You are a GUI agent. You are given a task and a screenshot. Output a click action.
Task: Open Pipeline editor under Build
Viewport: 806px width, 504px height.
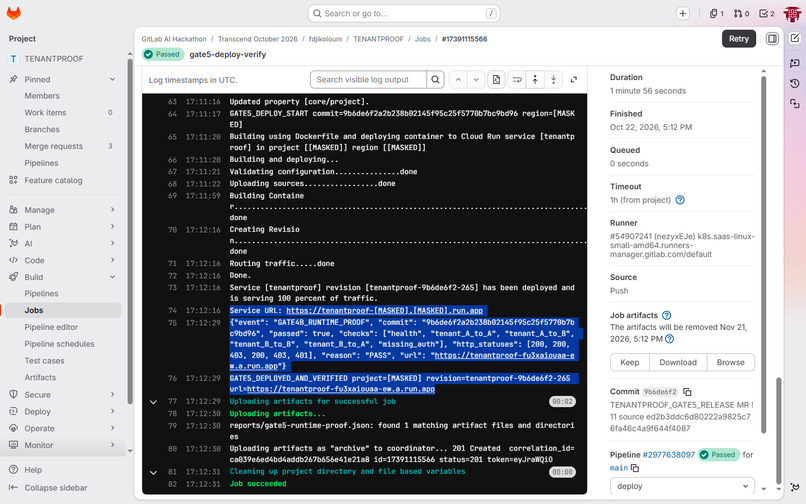click(x=63, y=327)
